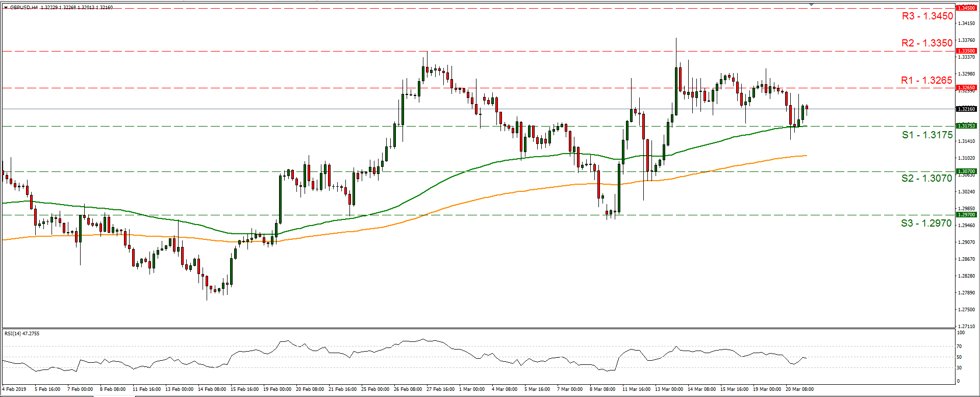This screenshot has height=397, width=980.
Task: Click the 20 Mar 08:00 time label
Action: point(800,389)
